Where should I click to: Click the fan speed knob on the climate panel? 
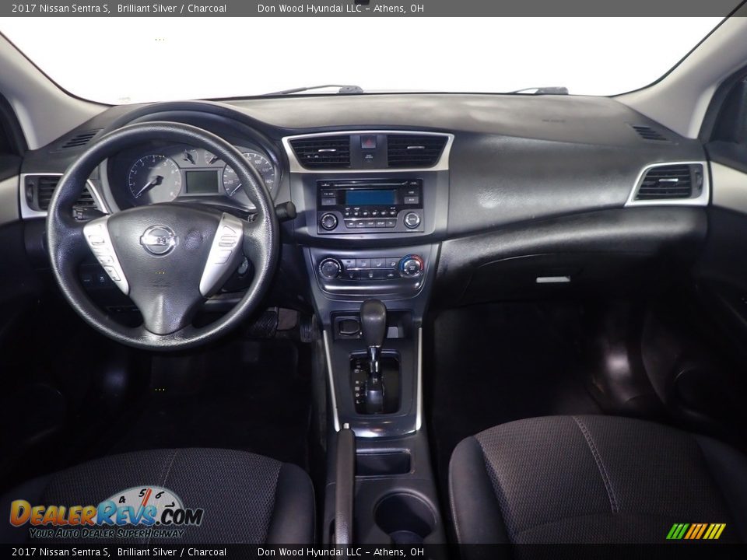click(x=329, y=268)
